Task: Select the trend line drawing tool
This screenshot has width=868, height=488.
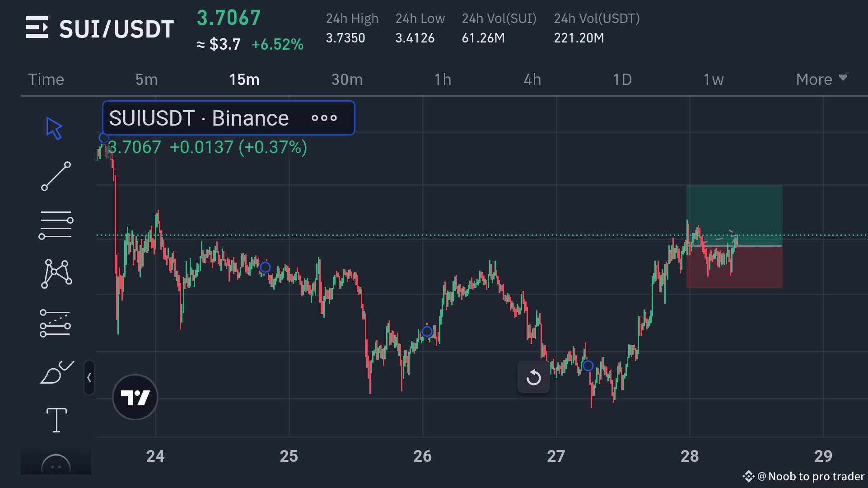Action: pos(56,176)
